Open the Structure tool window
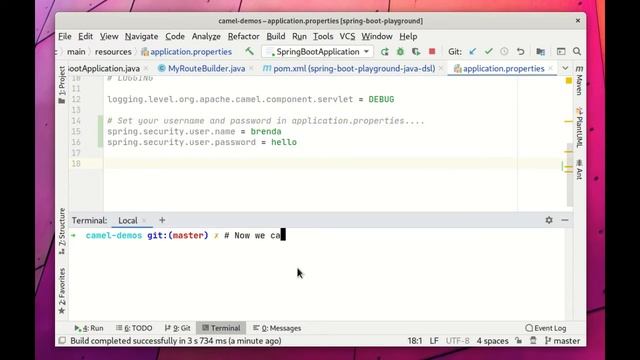Viewport: 640px width, 360px height. tap(62, 231)
